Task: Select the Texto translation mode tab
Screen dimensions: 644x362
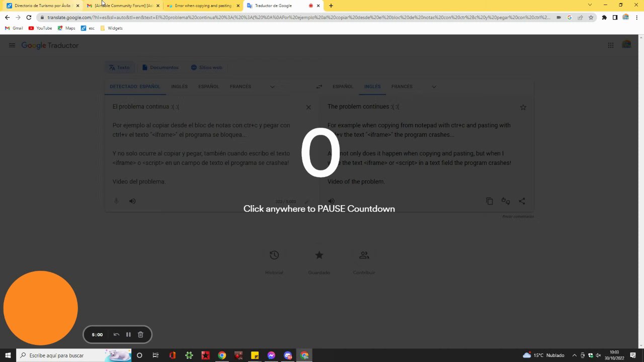Action: 120,67
